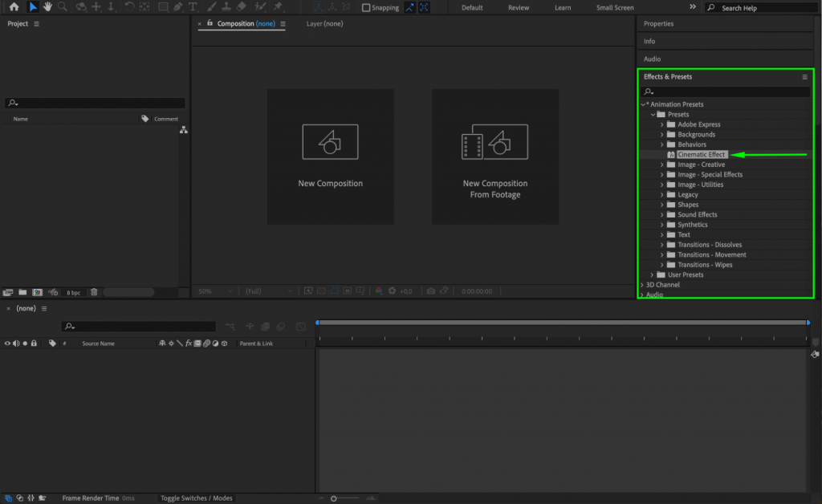
Task: Select the Hand tool
Action: (48, 7)
